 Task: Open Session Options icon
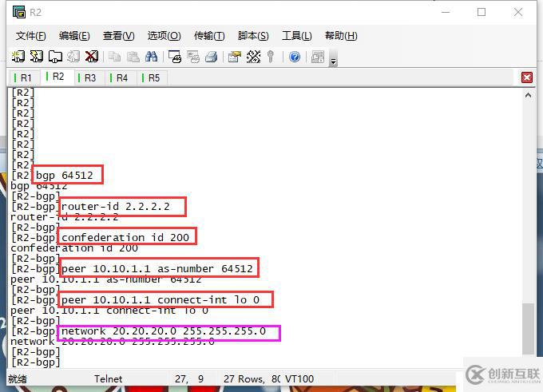[235, 57]
